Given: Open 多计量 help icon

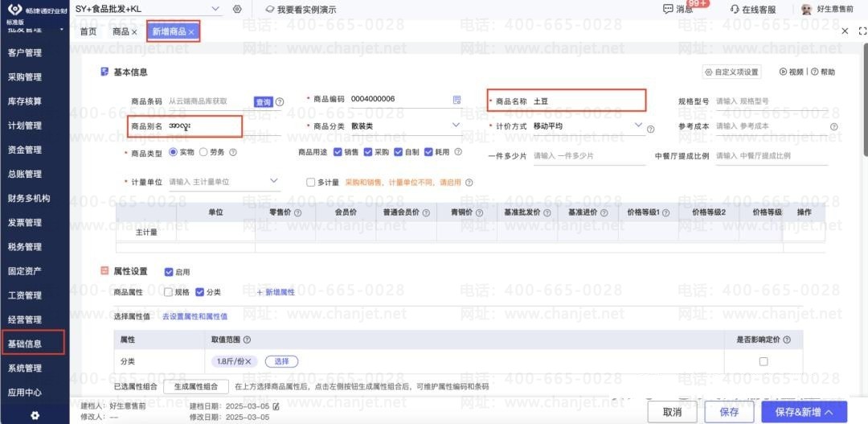Looking at the screenshot, I should (469, 183).
